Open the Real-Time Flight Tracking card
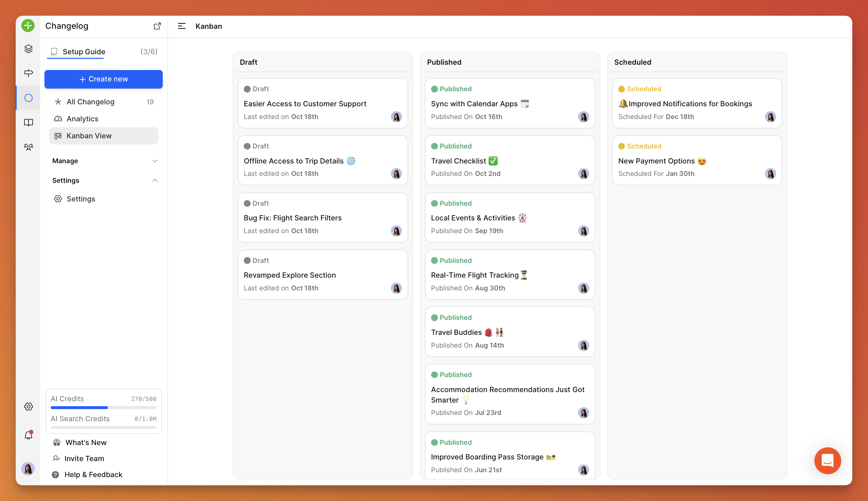 tap(510, 275)
